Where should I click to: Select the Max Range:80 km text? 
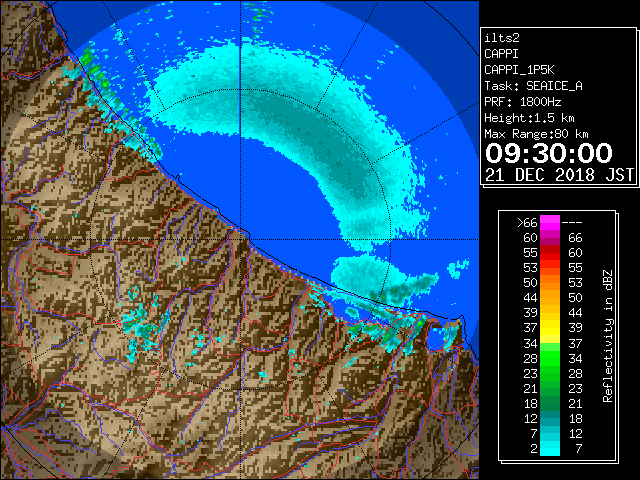coord(536,134)
